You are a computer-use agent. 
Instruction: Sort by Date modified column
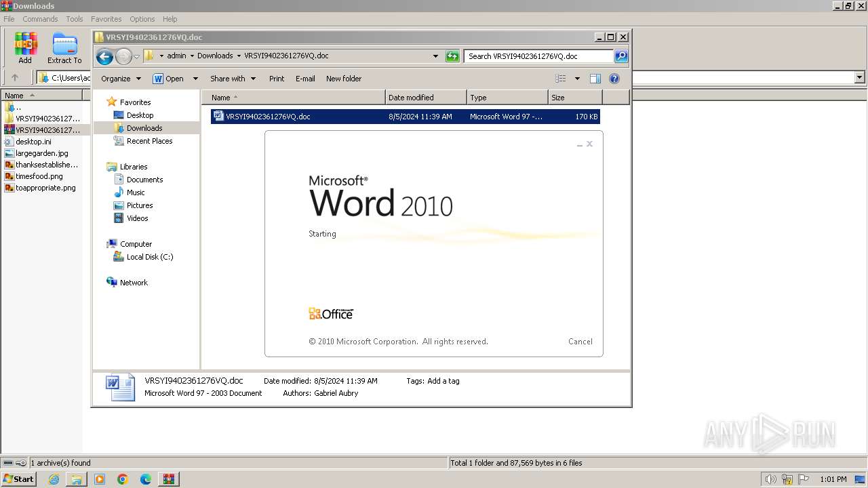426,98
